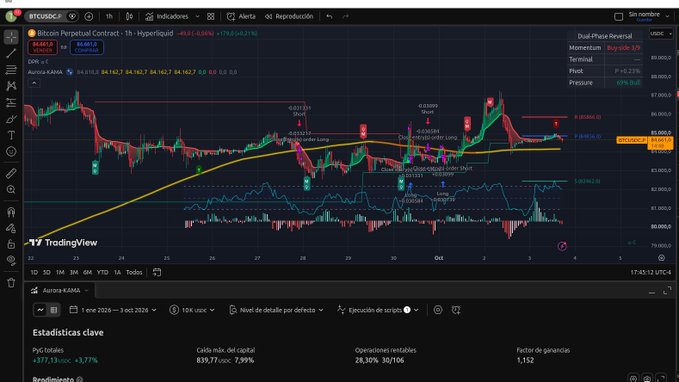Toggle stay in drawing mode

click(x=11, y=228)
